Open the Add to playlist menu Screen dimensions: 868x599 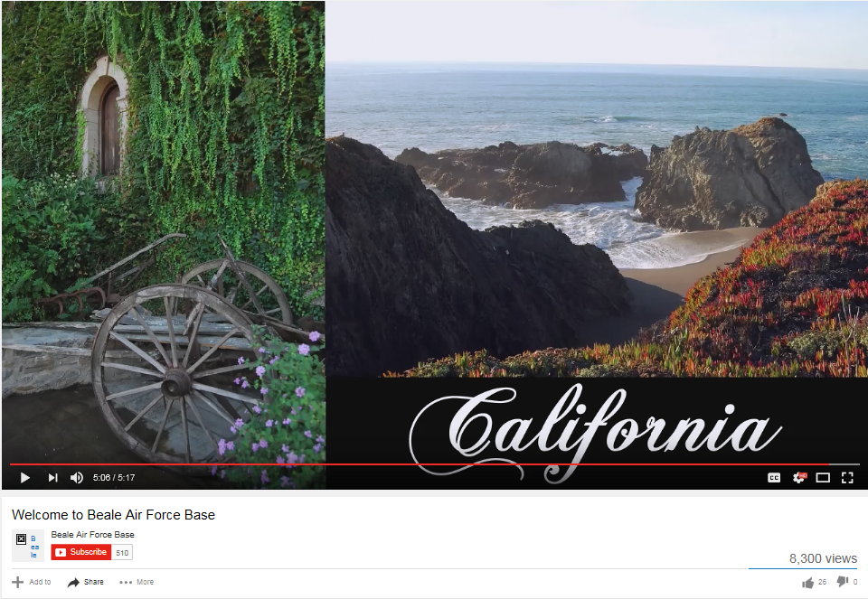32,582
